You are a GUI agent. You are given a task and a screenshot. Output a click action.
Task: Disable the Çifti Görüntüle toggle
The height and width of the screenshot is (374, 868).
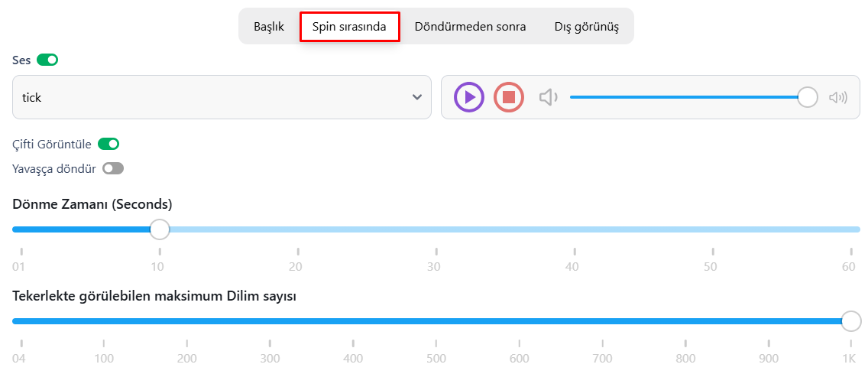[x=108, y=144]
